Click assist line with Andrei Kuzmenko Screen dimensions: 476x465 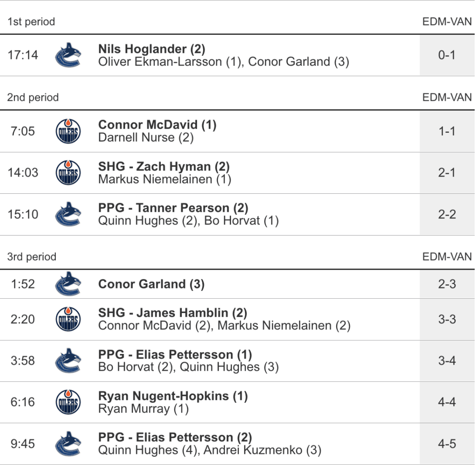(209, 450)
